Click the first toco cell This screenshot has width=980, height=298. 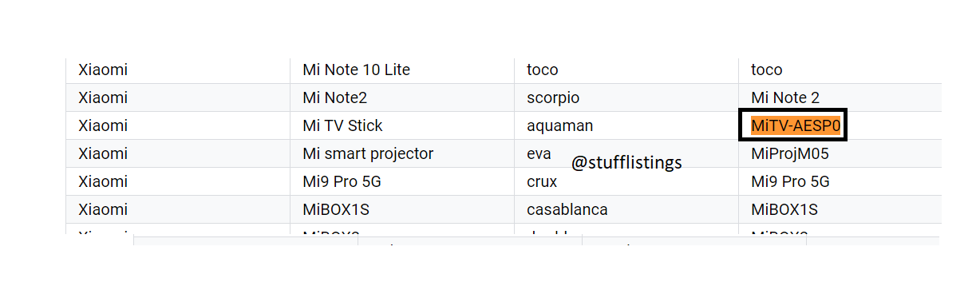(626, 70)
